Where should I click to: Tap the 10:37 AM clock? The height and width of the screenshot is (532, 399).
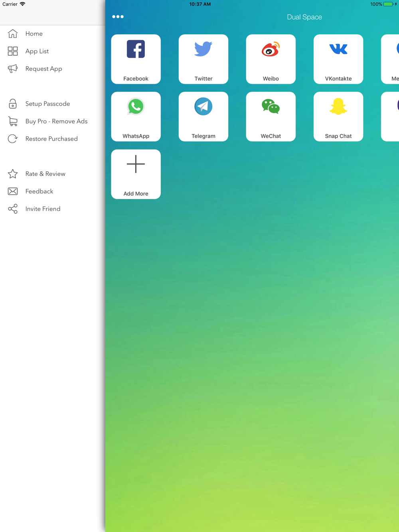pyautogui.click(x=200, y=4)
